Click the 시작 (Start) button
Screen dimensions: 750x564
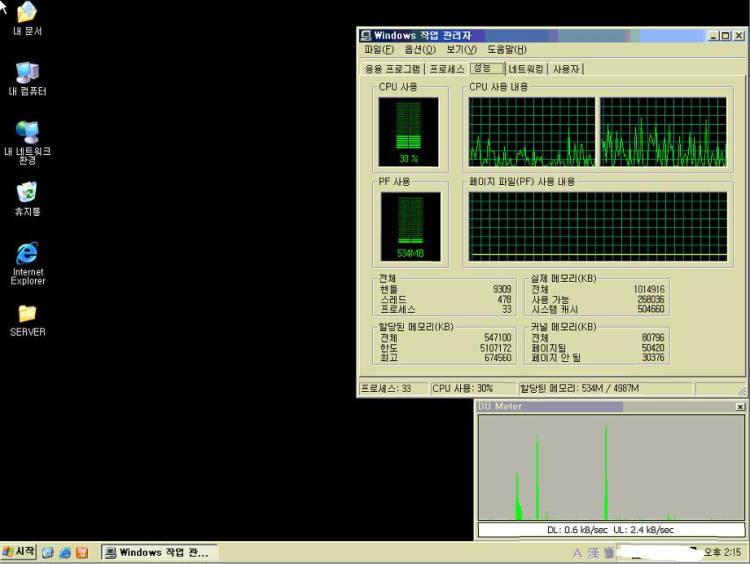tap(19, 552)
